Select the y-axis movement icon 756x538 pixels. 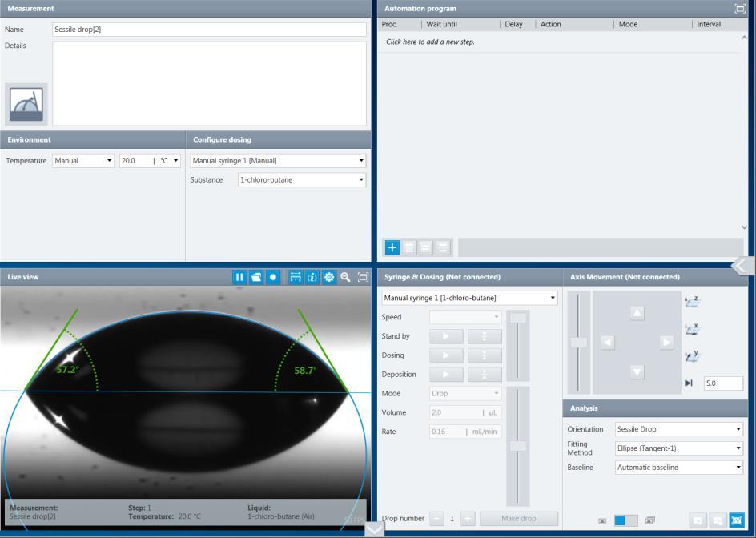(693, 356)
